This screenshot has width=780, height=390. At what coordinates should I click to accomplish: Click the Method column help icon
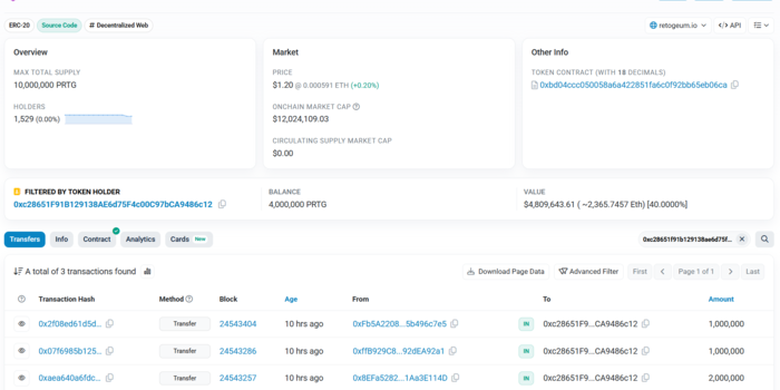click(x=189, y=299)
